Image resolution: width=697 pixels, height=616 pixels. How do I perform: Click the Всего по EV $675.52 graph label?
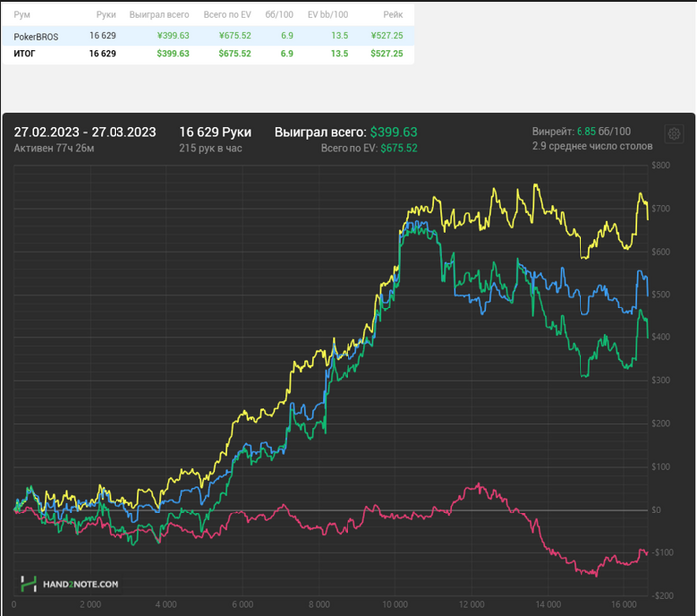click(369, 148)
